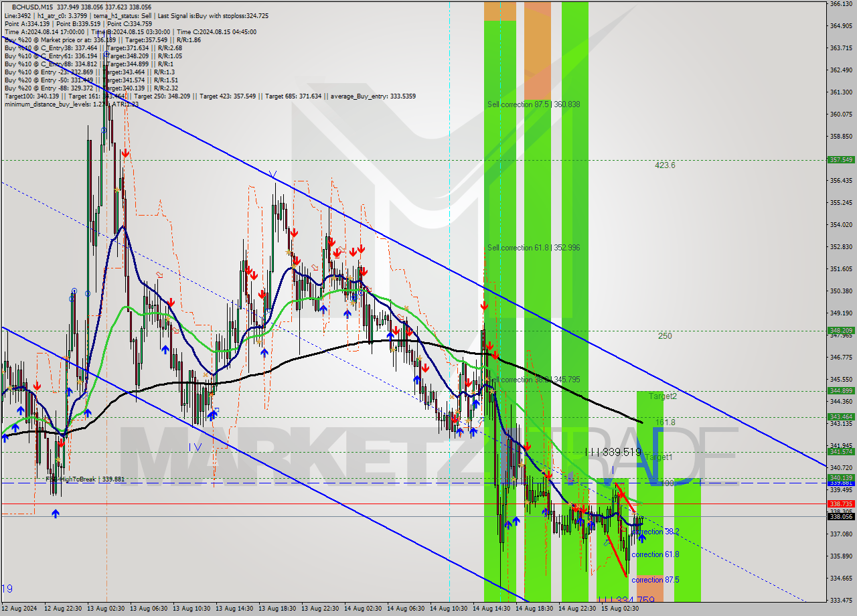Image resolution: width=857 pixels, height=616 pixels.
Task: Click the 'correction 87.5' yellow label
Action: pyautogui.click(x=655, y=580)
